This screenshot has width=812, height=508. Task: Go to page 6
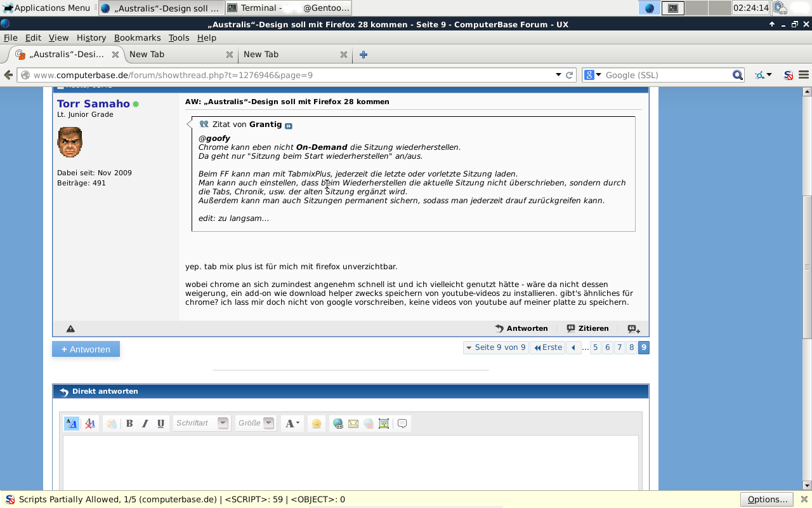coord(608,347)
